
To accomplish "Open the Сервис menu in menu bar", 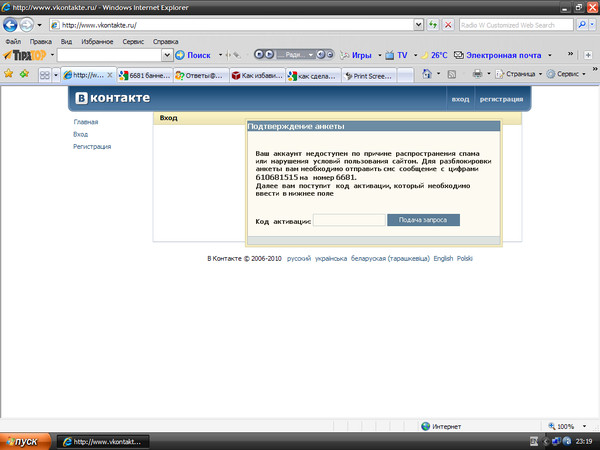I will click(133, 41).
